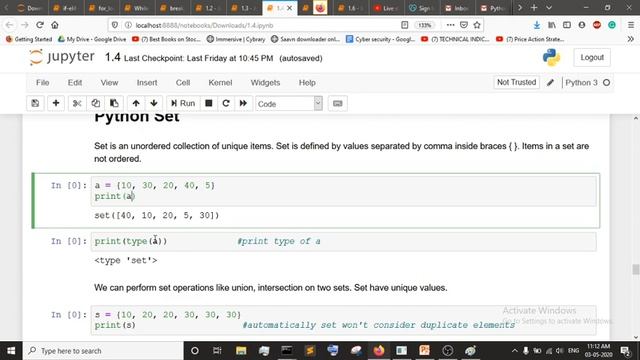Click the notebook vertical scrollbar thumb
The image size is (640, 360).
636,269
